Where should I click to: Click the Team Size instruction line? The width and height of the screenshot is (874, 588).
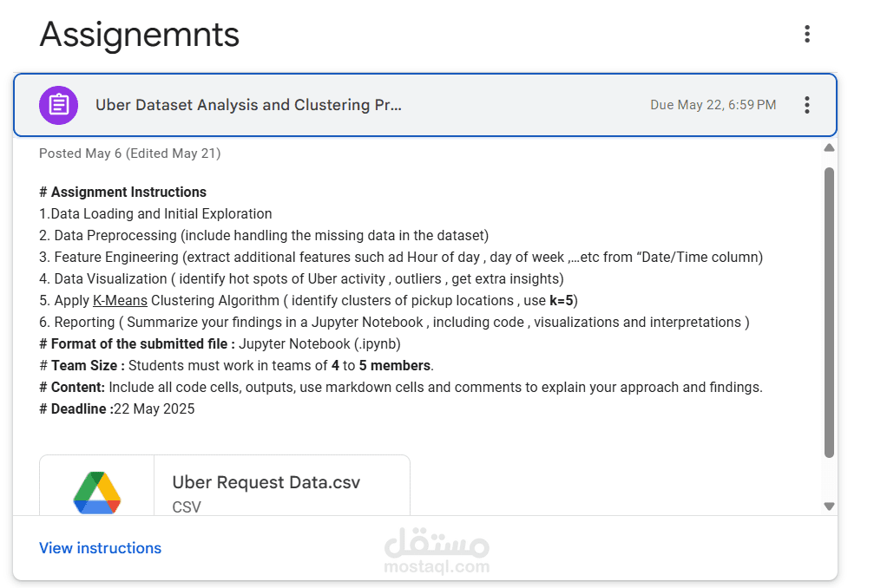click(236, 366)
